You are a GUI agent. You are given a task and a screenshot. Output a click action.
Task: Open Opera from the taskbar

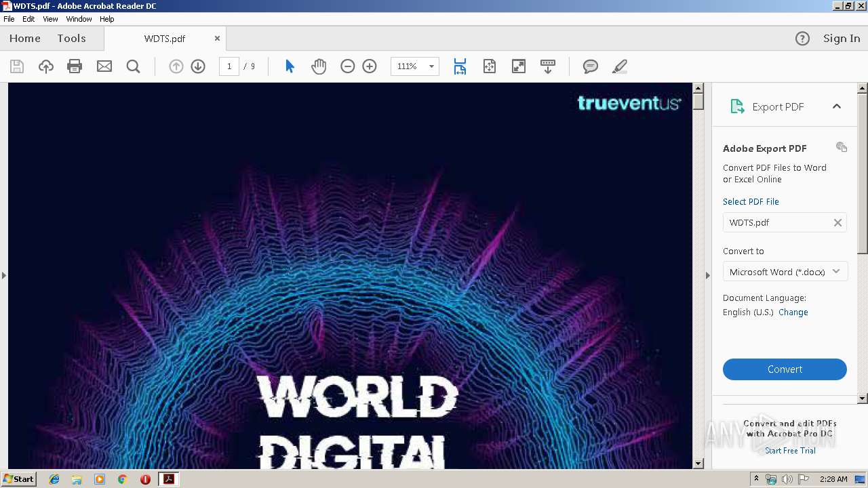pyautogui.click(x=145, y=479)
